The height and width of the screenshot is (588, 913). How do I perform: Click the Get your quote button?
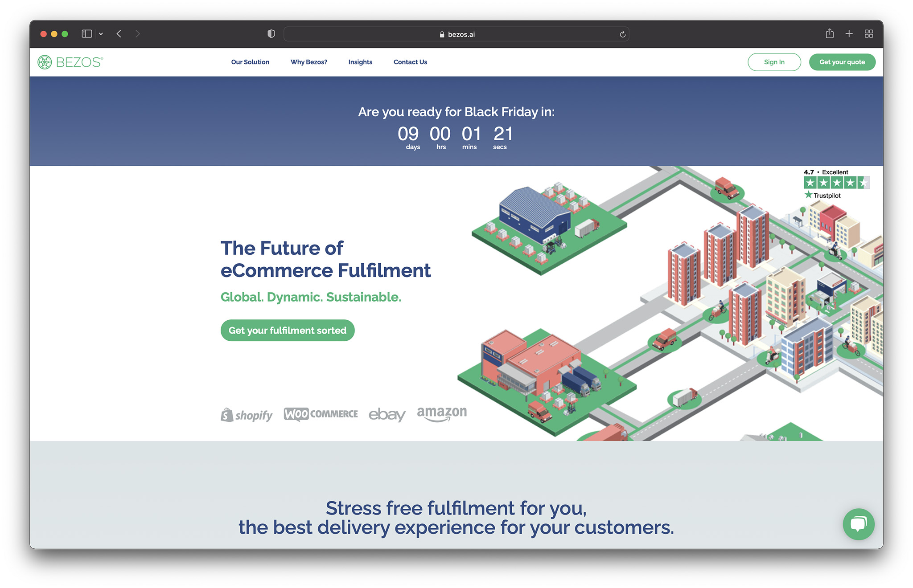coord(842,62)
